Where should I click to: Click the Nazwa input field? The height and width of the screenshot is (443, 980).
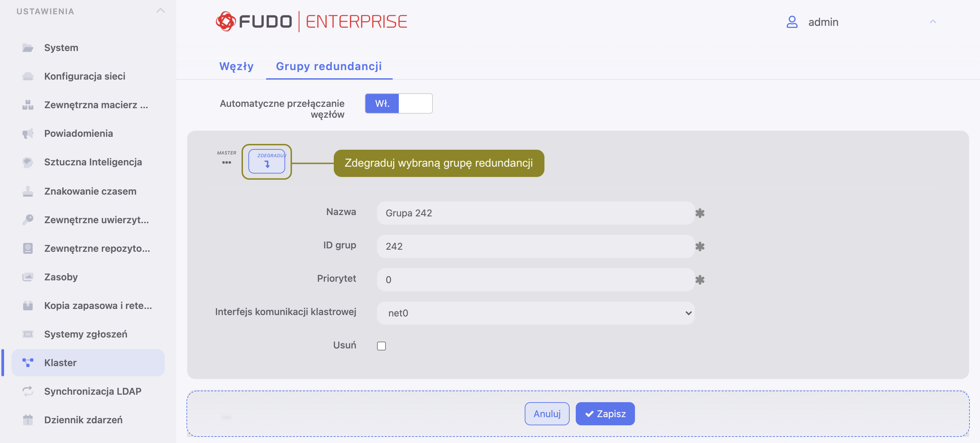pos(536,213)
